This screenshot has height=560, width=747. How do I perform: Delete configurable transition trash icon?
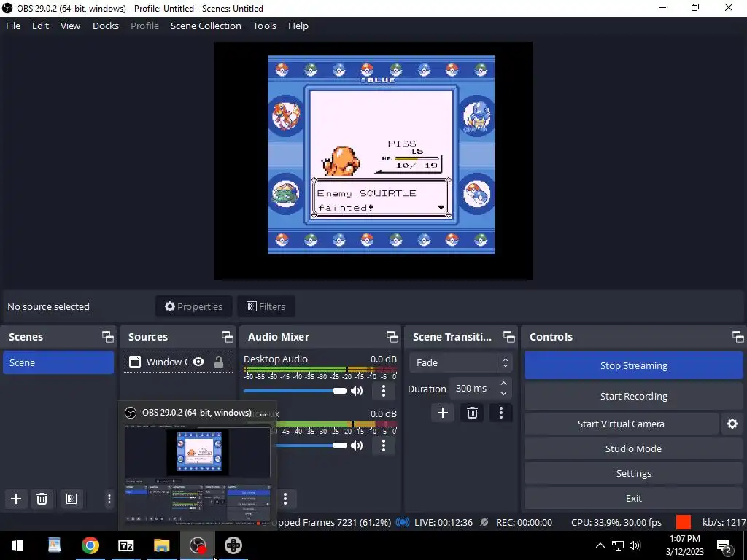472,413
